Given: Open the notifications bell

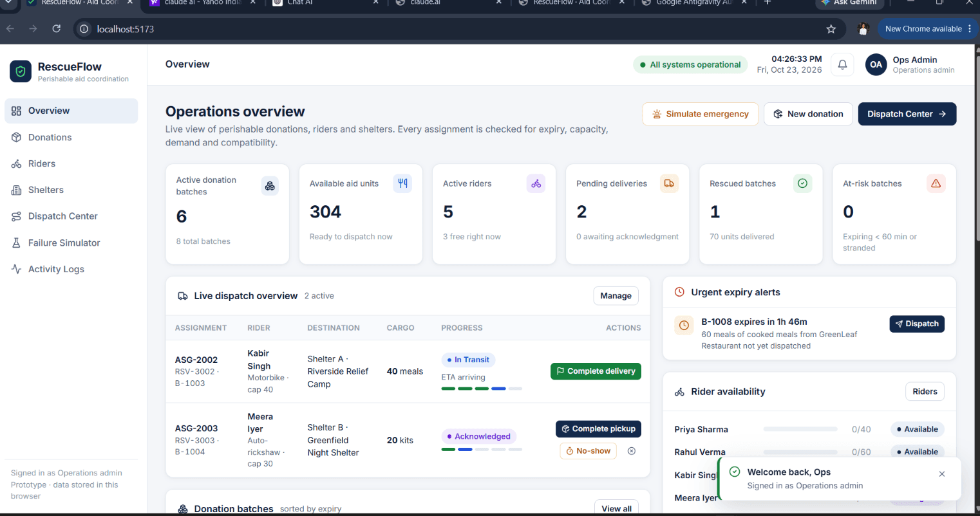Looking at the screenshot, I should 842,64.
